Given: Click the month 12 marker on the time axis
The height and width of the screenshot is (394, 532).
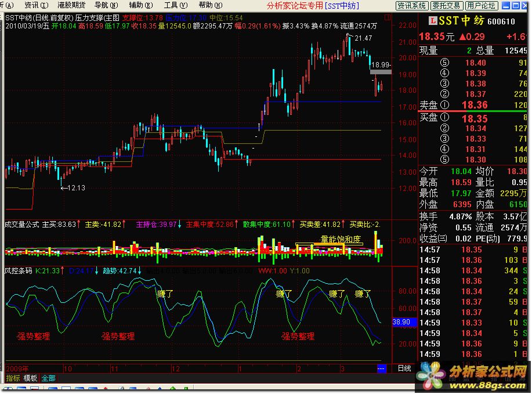Looking at the screenshot, I should click(x=175, y=368).
